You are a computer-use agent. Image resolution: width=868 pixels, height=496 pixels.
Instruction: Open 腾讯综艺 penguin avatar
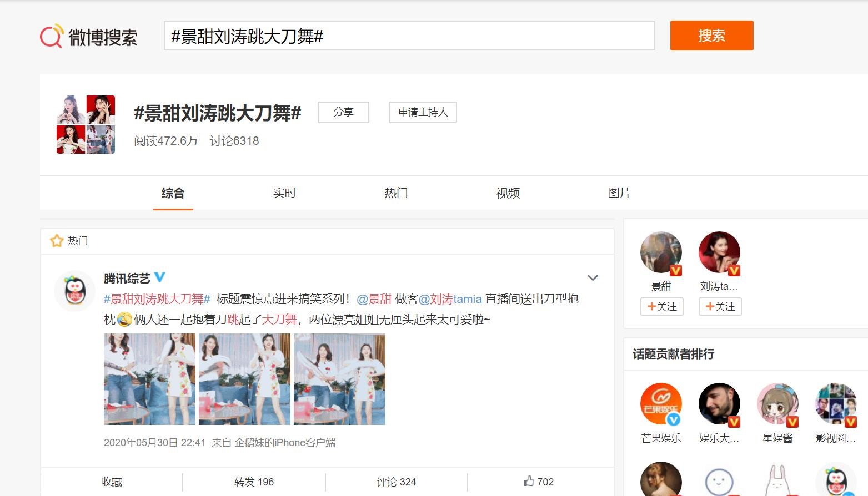tap(75, 291)
